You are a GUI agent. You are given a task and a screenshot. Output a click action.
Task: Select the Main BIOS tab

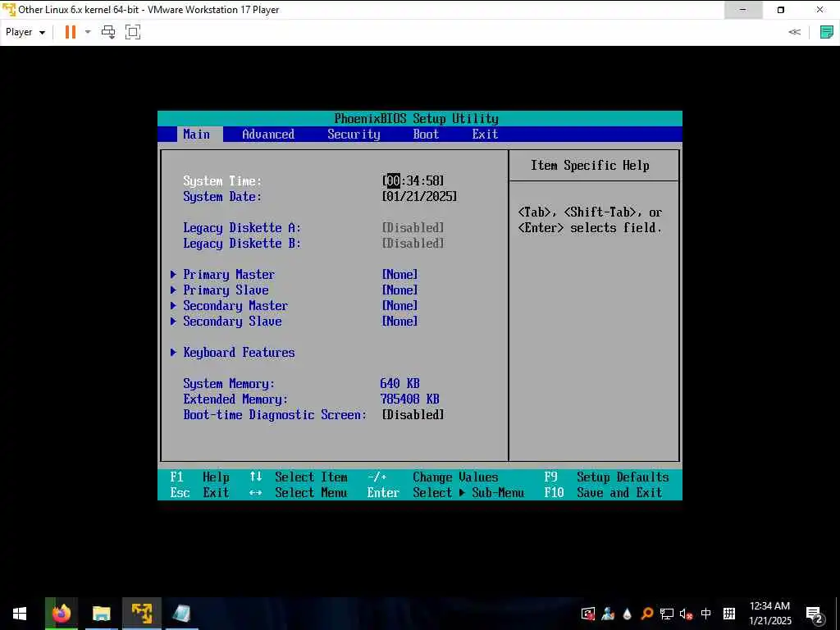[x=197, y=134]
